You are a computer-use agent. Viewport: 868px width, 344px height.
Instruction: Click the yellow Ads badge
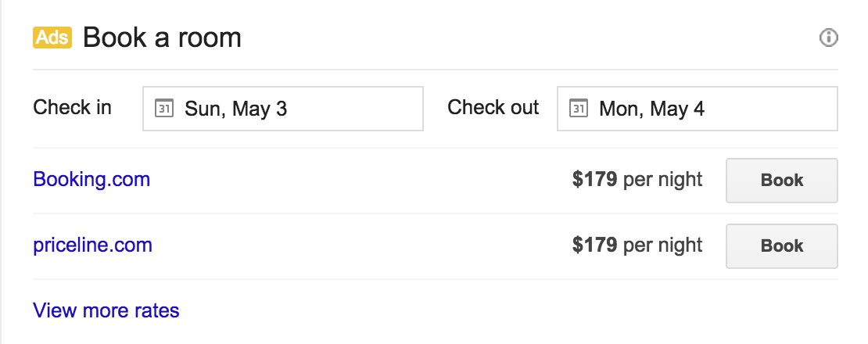pos(52,38)
